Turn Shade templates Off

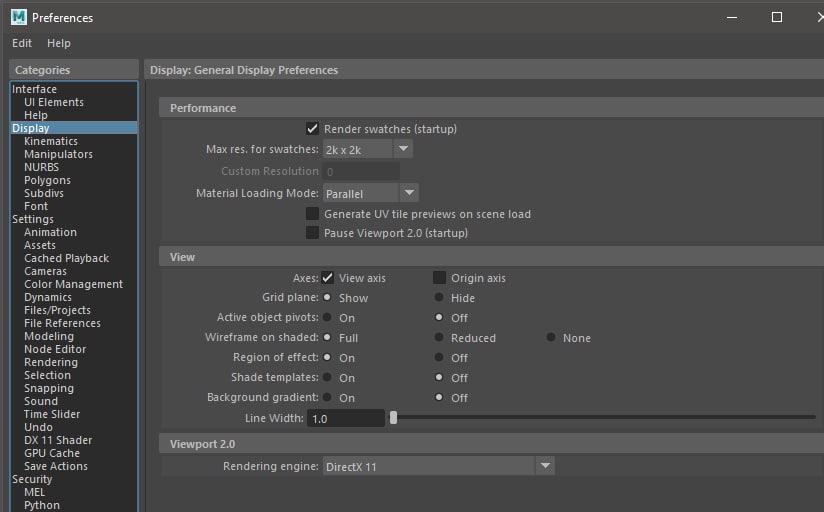[x=439, y=377]
